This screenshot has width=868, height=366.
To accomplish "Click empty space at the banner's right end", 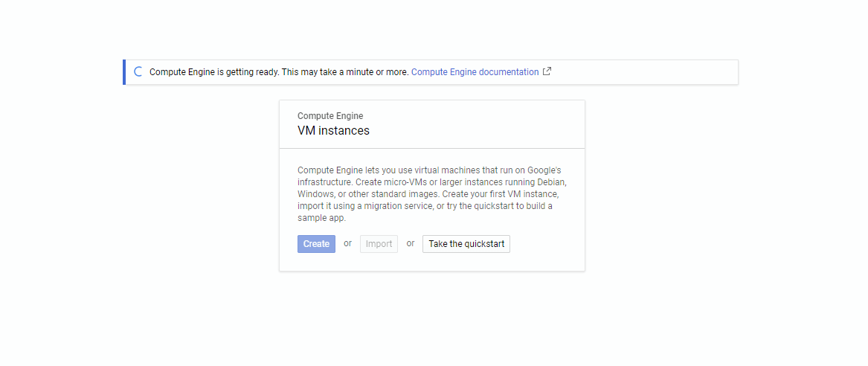I will [x=669, y=72].
